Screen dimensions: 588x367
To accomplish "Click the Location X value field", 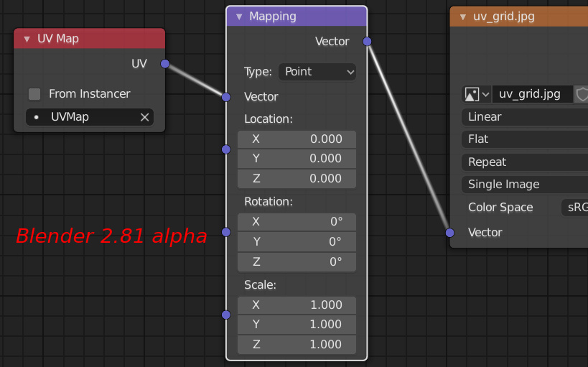I will click(297, 139).
